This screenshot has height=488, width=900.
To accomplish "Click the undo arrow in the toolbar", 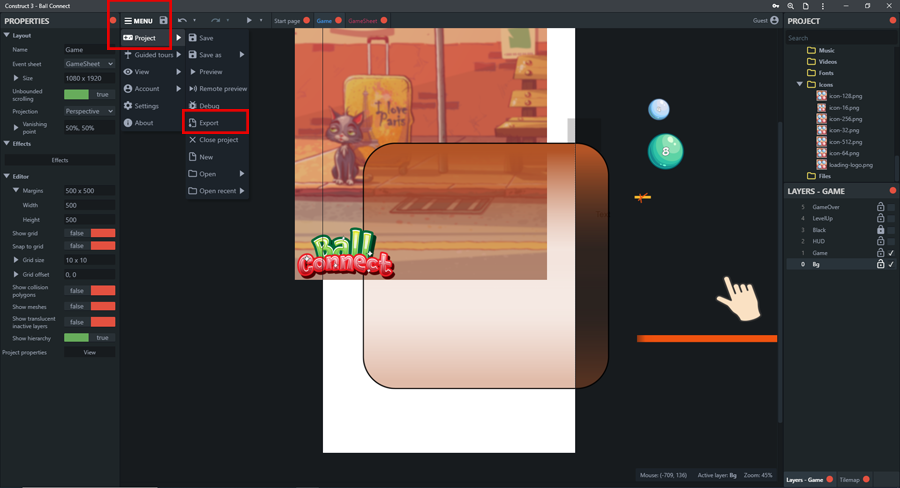I will (183, 20).
